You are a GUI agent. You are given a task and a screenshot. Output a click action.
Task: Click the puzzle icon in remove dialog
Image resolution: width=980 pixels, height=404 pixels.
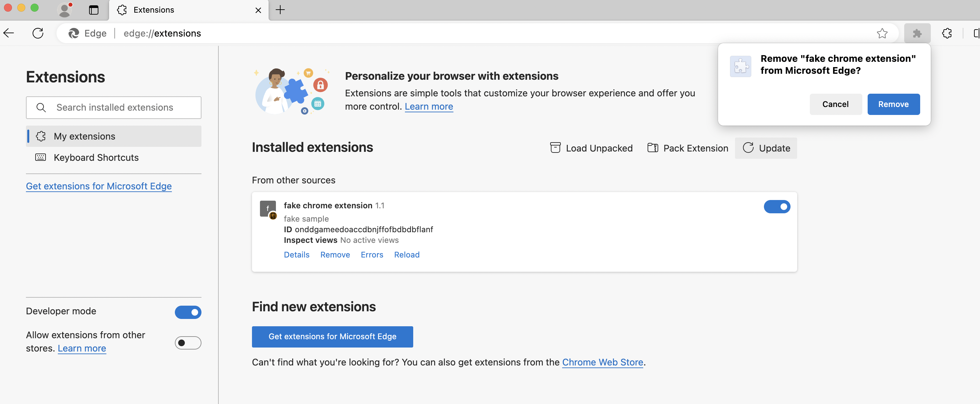pos(740,66)
